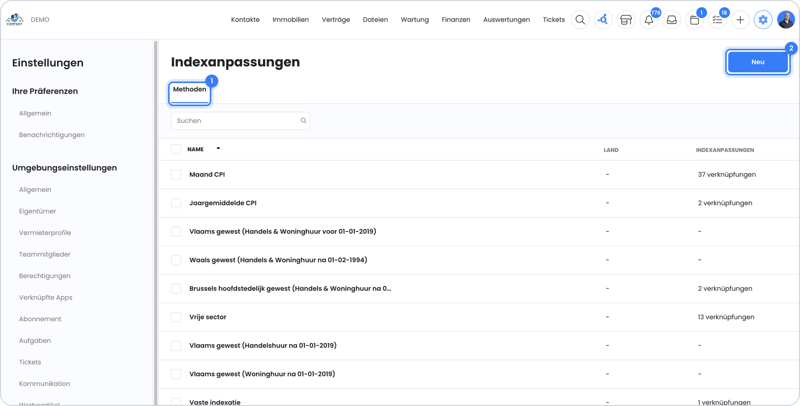Open the Verträge menu
800x406 pixels.
coord(336,20)
